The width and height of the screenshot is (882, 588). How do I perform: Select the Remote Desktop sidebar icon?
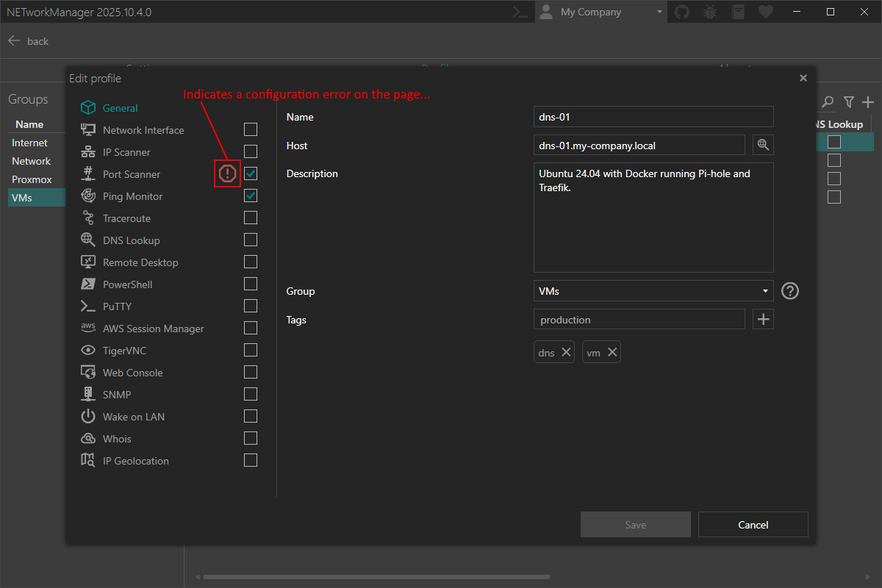(87, 262)
